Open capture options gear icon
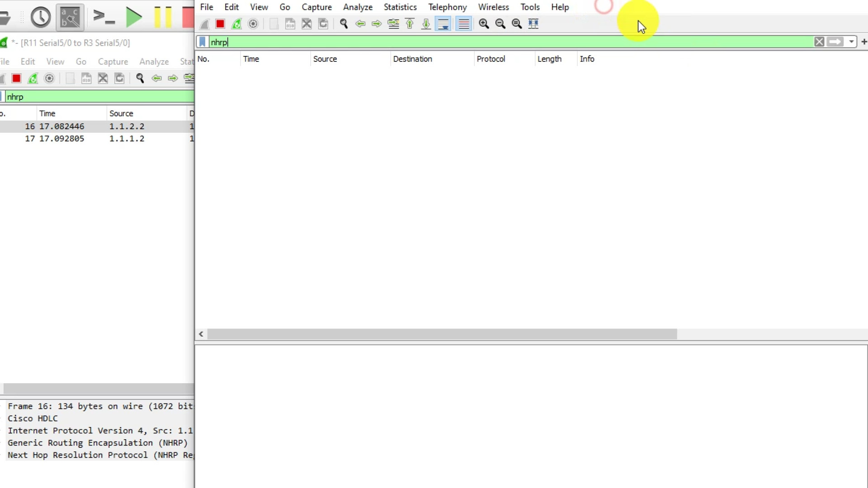 coord(253,24)
